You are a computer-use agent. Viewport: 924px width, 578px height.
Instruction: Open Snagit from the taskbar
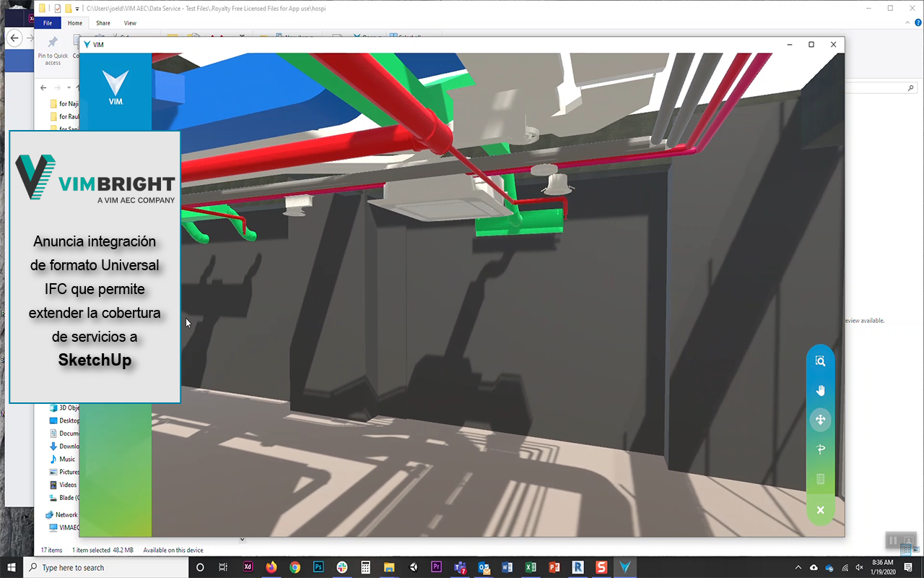[x=601, y=567]
